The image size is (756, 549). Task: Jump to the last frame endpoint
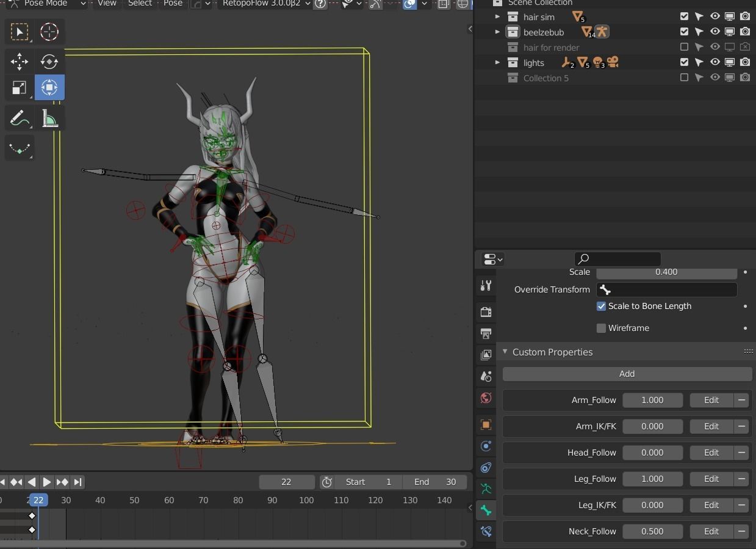coord(77,482)
